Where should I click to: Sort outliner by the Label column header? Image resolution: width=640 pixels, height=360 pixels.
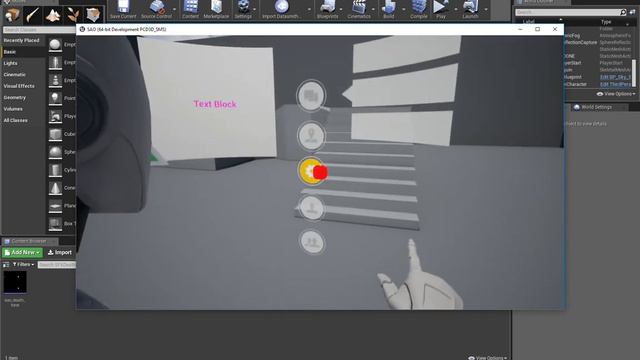click(529, 22)
